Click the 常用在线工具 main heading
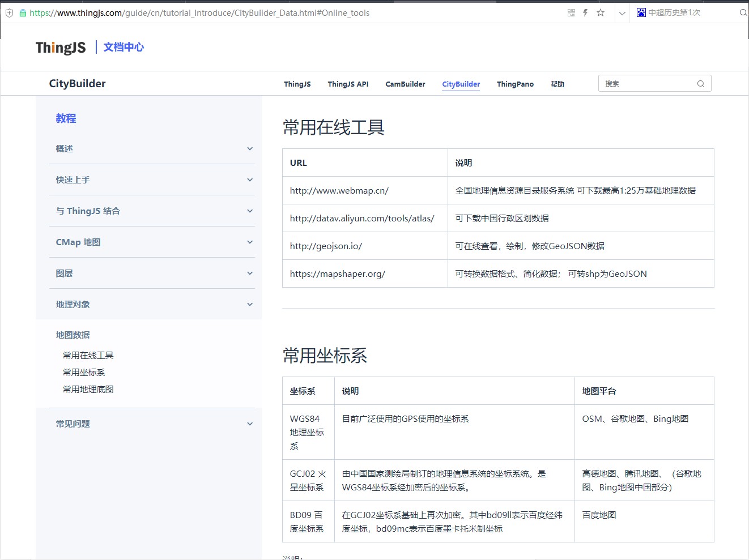 (334, 128)
